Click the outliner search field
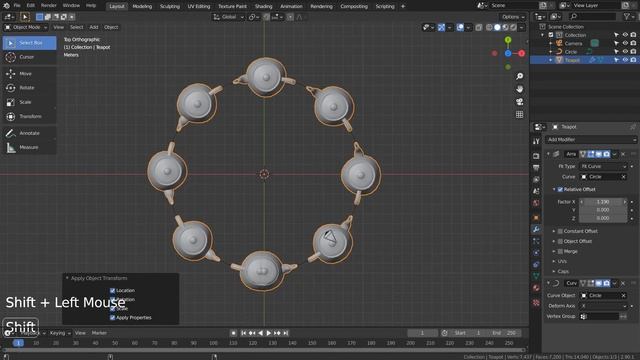 [593, 17]
